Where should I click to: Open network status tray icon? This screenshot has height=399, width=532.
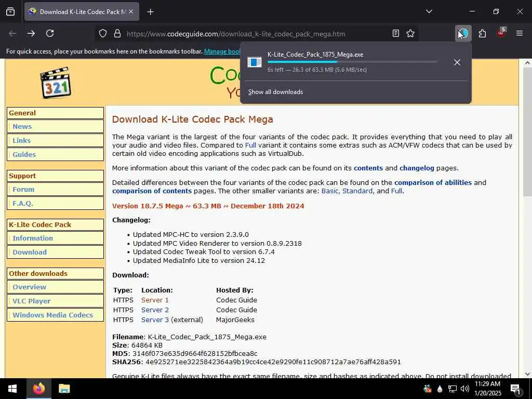453,389
